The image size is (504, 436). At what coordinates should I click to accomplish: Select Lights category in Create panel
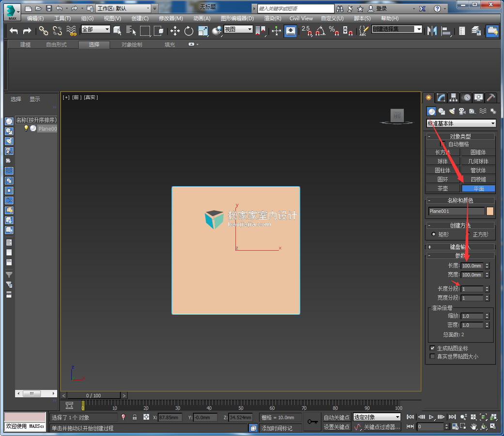452,111
